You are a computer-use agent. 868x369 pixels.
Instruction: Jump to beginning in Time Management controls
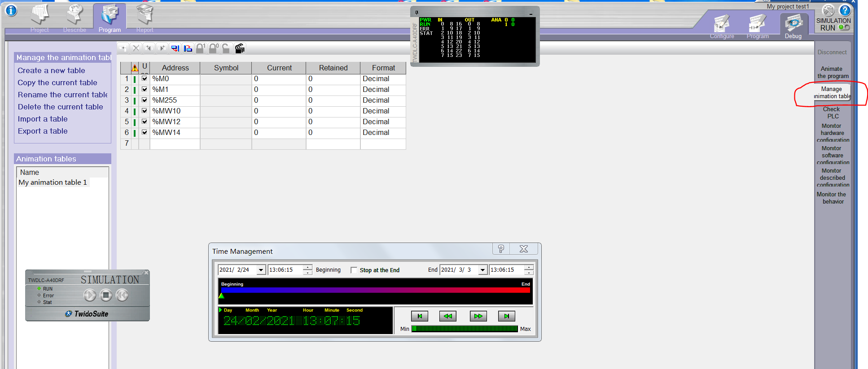coord(420,316)
